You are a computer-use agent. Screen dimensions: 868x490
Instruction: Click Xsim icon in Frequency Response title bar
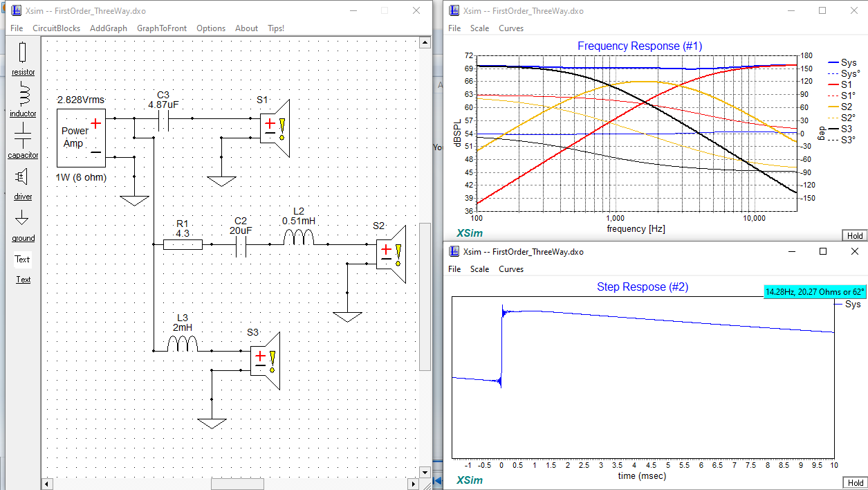click(x=454, y=10)
